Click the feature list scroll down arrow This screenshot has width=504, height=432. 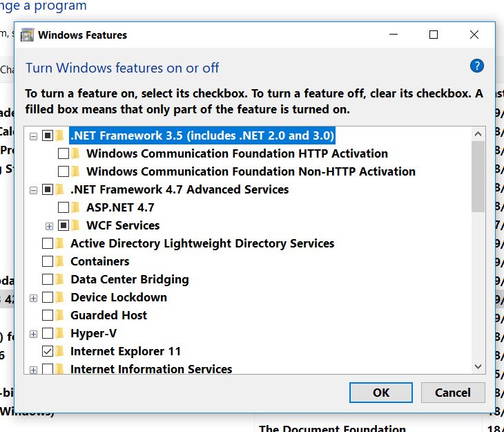[478, 366]
